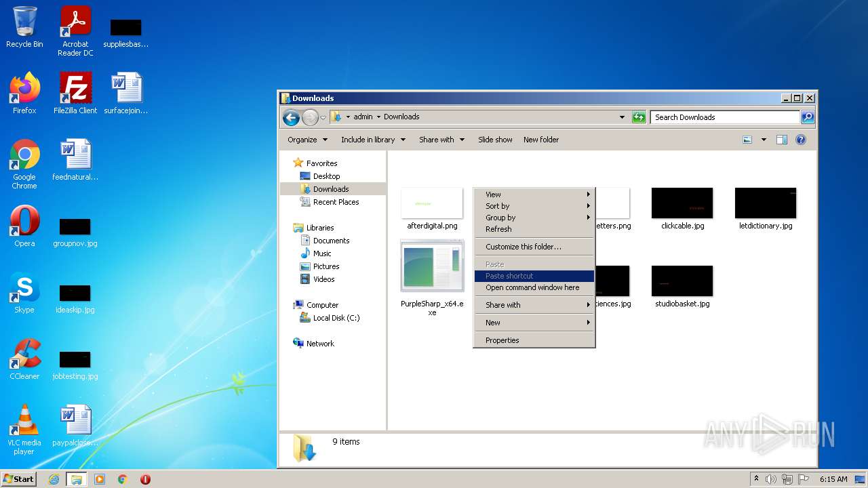Click the Change your view icon

pos(747,140)
